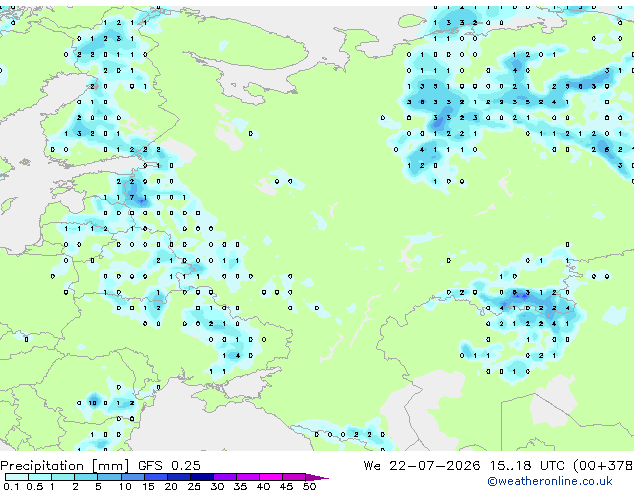The image size is (634, 490).
Task: Click the purple arrow tip past 50
Action: click(317, 477)
